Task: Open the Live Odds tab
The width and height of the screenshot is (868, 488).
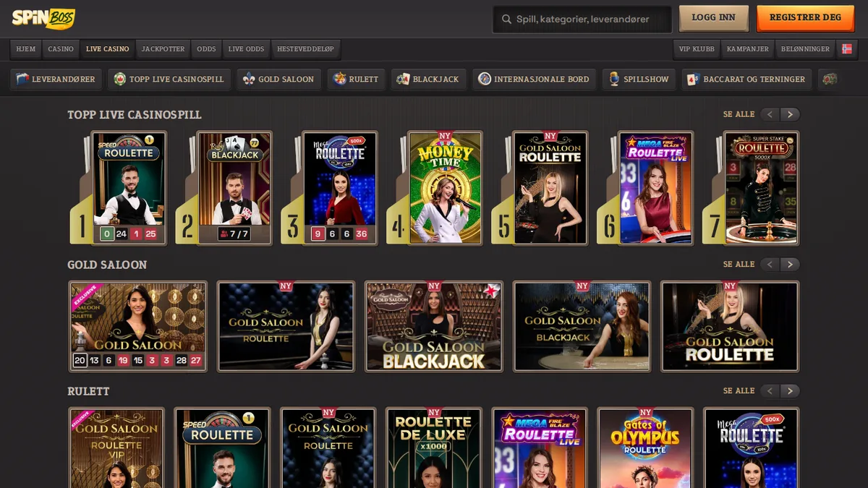Action: [246, 49]
